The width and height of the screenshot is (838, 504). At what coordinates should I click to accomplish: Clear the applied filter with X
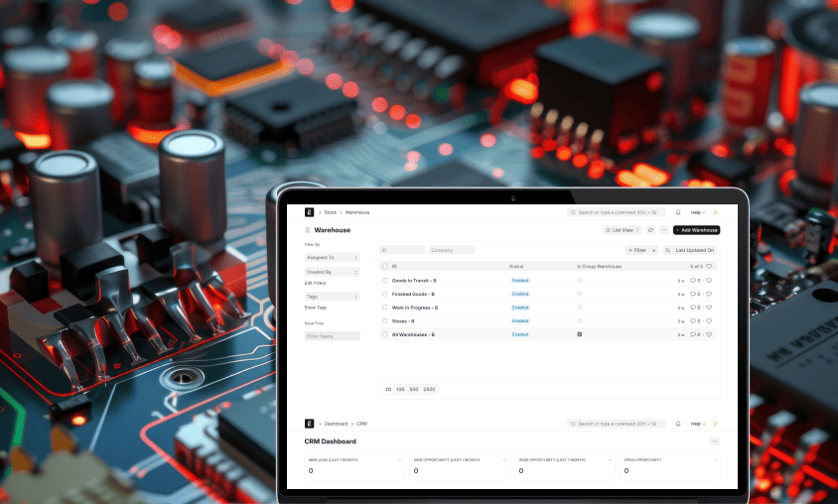(x=653, y=250)
